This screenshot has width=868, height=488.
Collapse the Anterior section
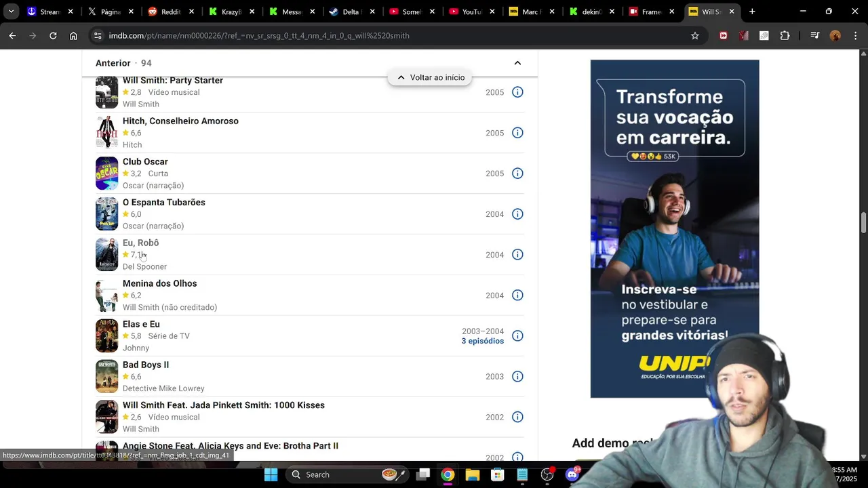point(517,63)
